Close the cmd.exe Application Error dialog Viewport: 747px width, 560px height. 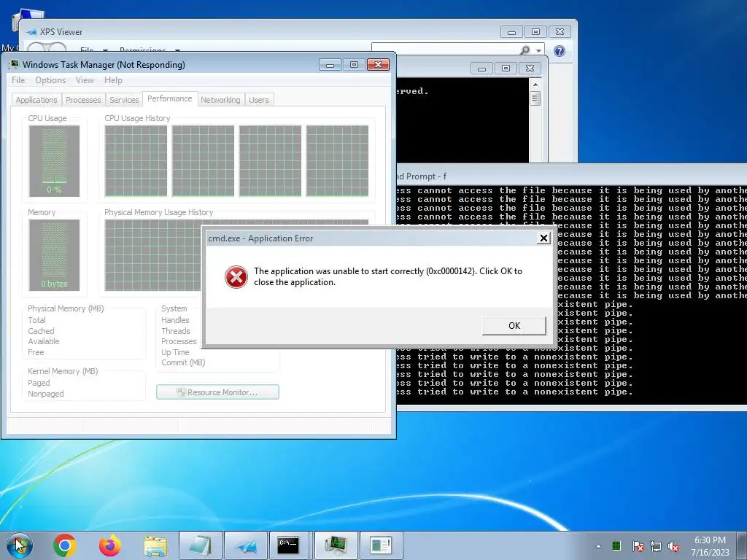click(543, 238)
